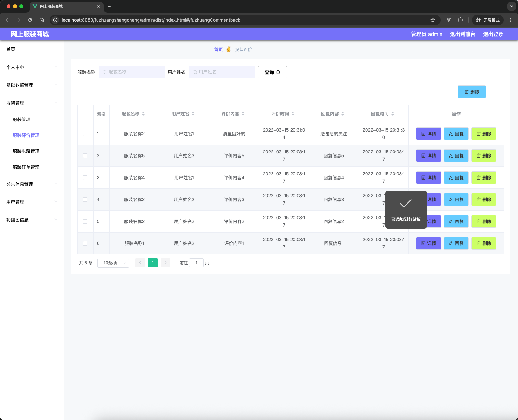Expand 个人中心 sidebar menu

point(32,67)
